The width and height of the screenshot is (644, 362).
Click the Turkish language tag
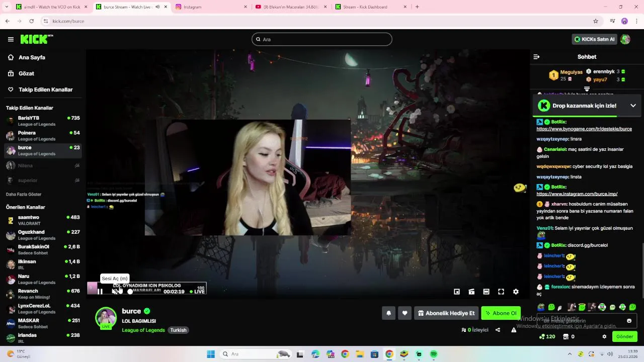pos(178,330)
